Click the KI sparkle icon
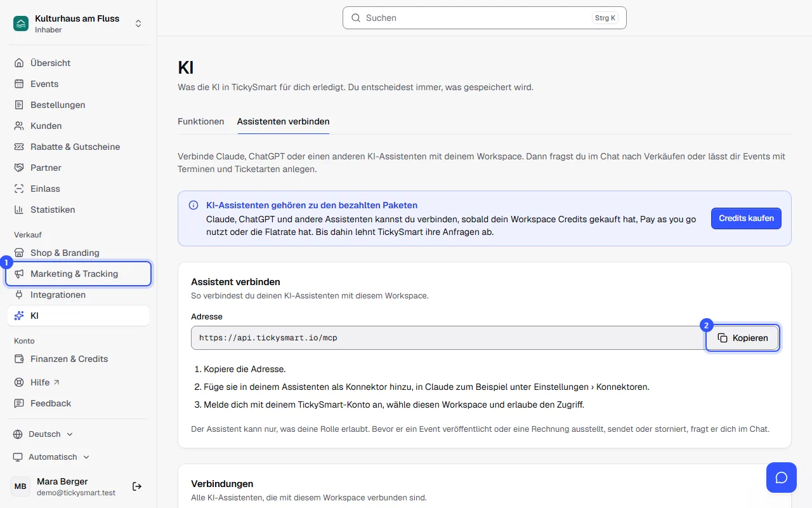The width and height of the screenshot is (812, 508). point(19,316)
